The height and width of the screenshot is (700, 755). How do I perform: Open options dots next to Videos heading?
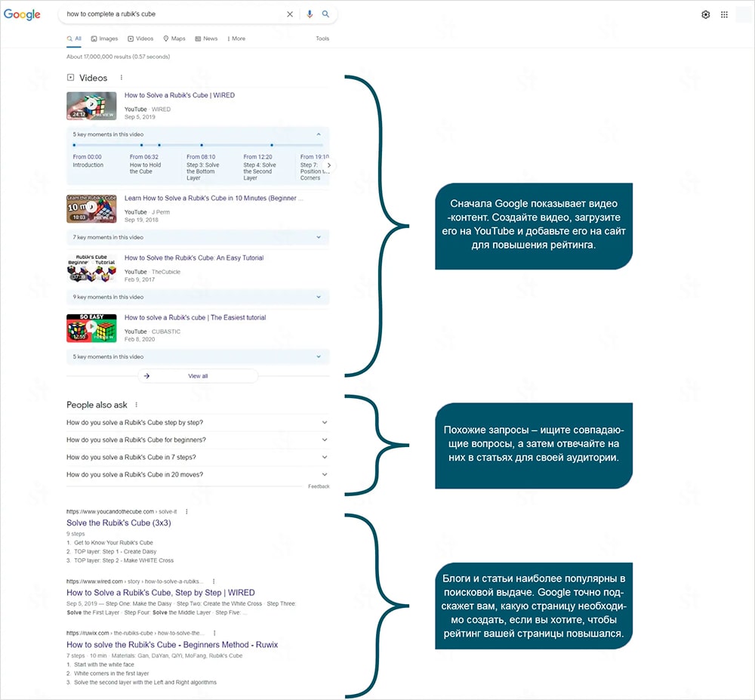[122, 78]
